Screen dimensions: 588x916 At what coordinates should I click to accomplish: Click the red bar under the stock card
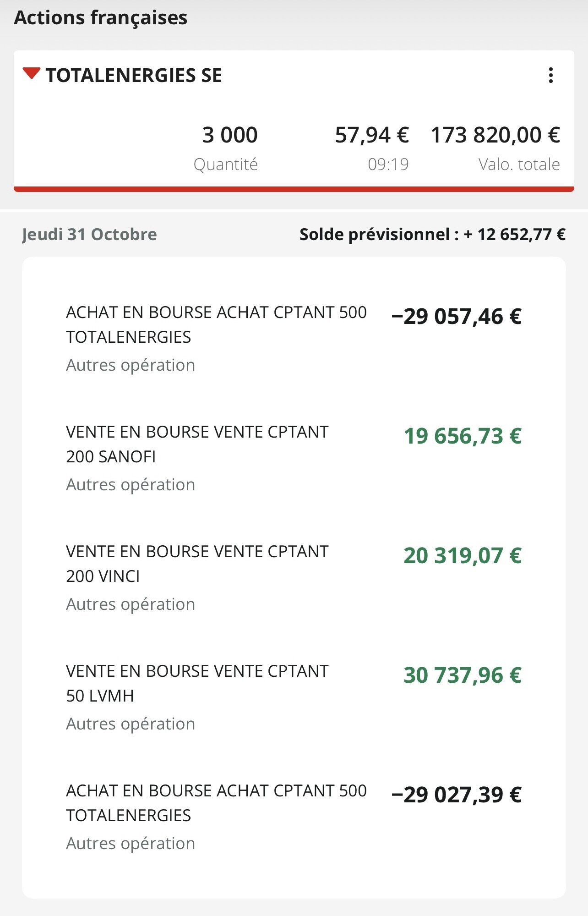click(294, 189)
